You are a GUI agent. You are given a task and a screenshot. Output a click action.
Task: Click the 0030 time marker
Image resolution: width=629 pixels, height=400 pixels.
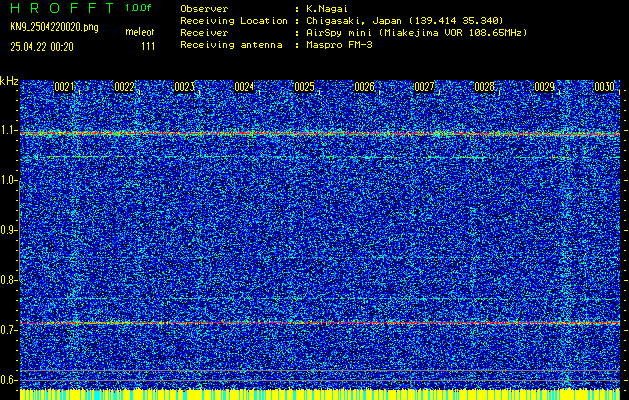(605, 87)
